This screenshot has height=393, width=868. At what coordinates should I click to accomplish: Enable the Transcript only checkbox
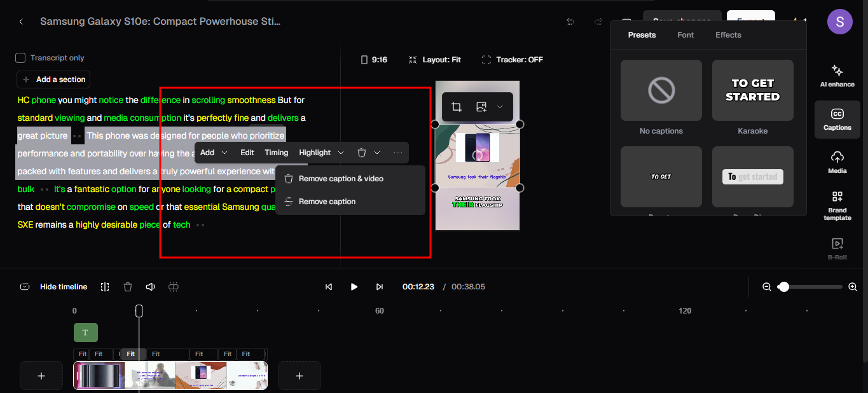click(20, 58)
